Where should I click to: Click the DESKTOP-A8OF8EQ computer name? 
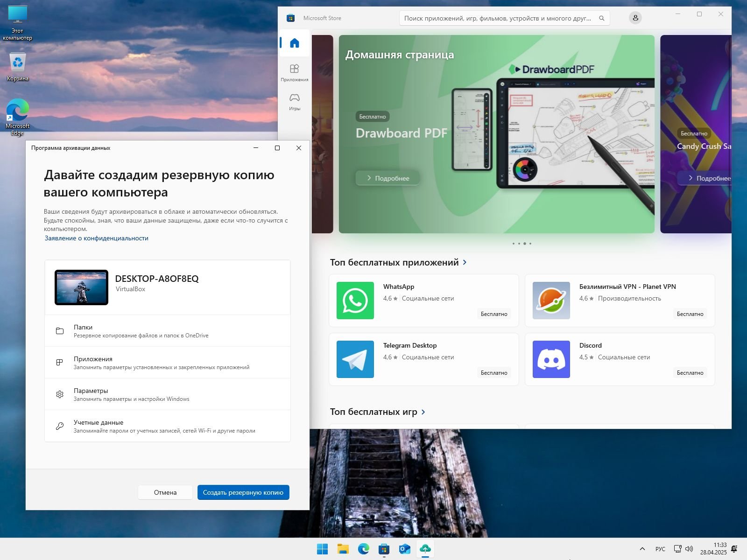pos(157,279)
